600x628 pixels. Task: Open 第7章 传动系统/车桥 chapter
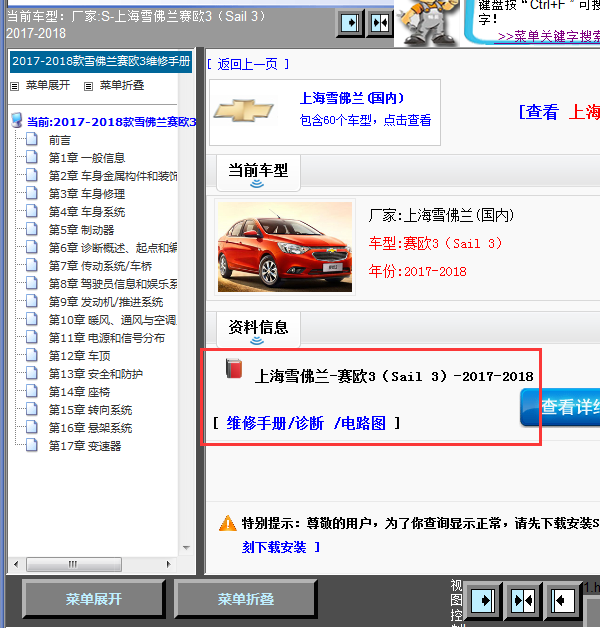[100, 266]
